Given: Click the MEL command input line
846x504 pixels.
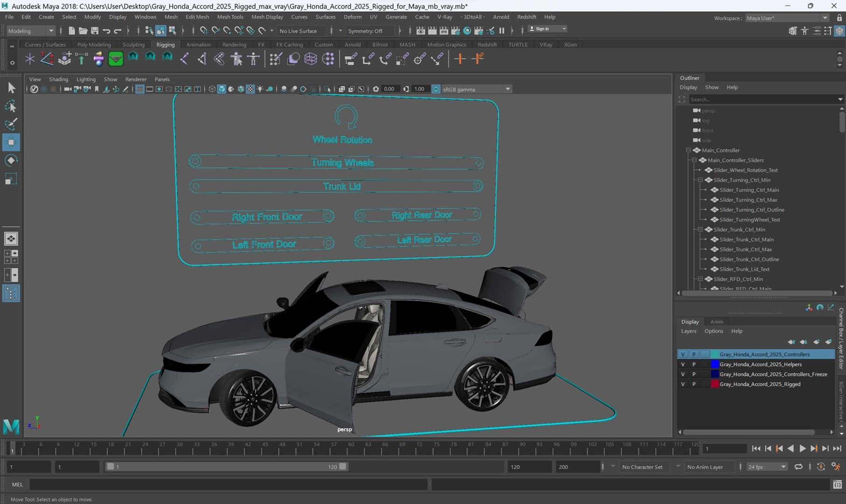Looking at the screenshot, I should [229, 484].
